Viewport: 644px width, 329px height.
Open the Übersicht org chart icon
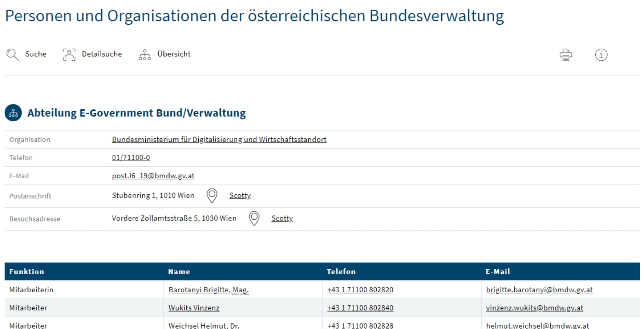(x=144, y=54)
